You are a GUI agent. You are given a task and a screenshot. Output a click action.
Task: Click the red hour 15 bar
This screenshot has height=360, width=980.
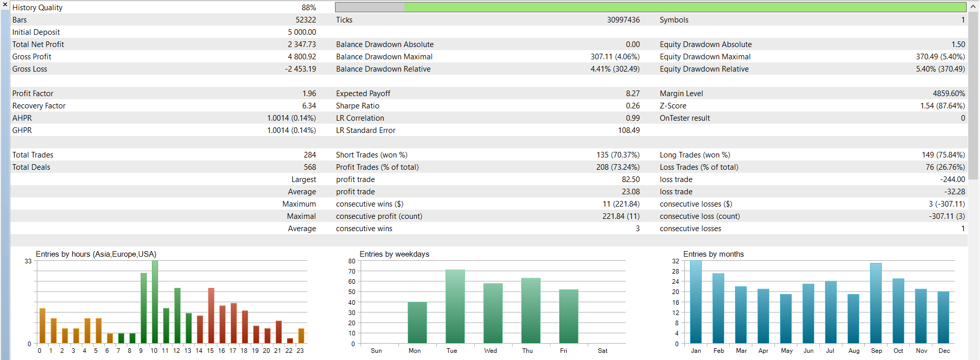coord(211,316)
